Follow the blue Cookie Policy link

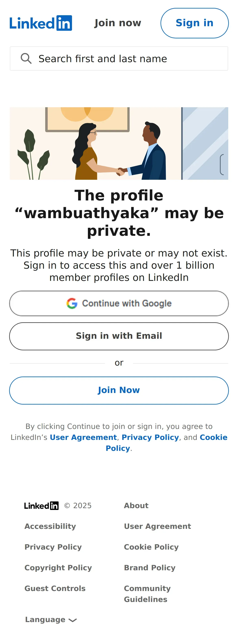coord(213,437)
